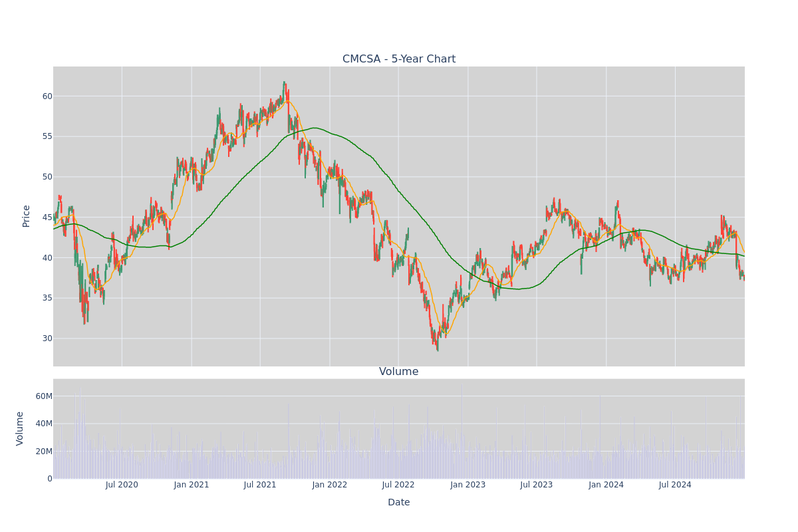This screenshot has height=532, width=798.
Task: Click the price axis tick label "60"
Action: [47, 96]
